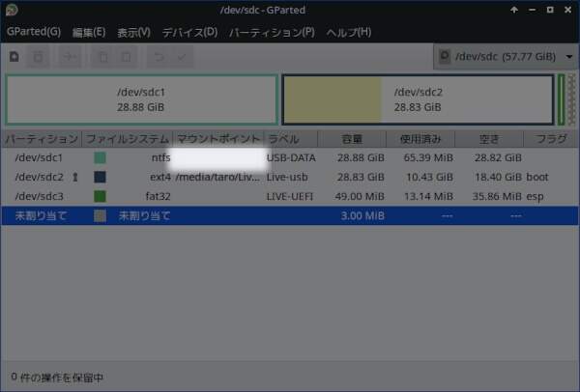Open the GParted(G) menu

point(34,32)
